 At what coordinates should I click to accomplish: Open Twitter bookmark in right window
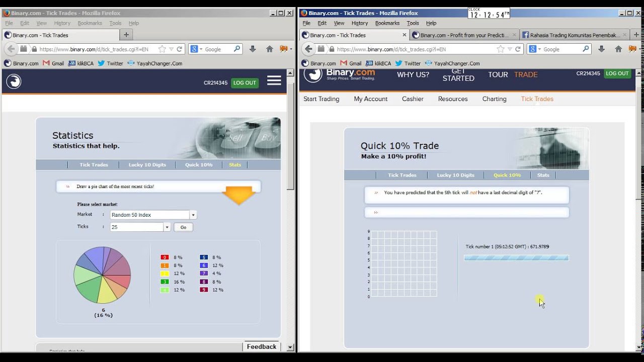point(408,63)
